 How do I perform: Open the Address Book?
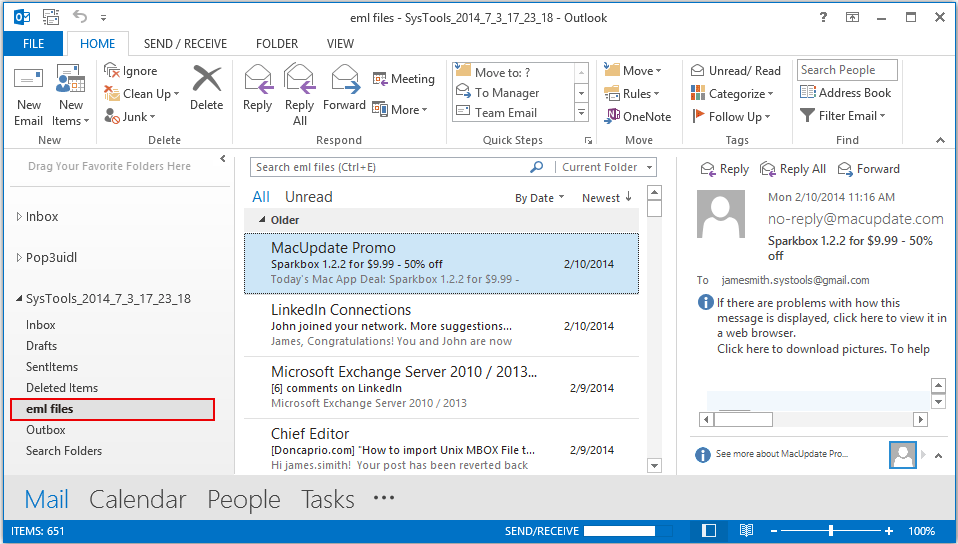pos(846,93)
